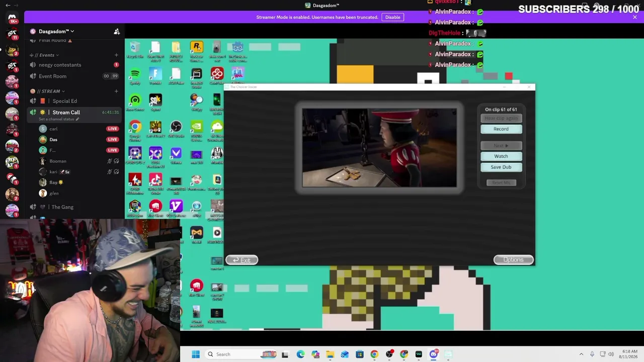The height and width of the screenshot is (362, 644).
Task: Click the Windows Start button
Action: (x=196, y=354)
